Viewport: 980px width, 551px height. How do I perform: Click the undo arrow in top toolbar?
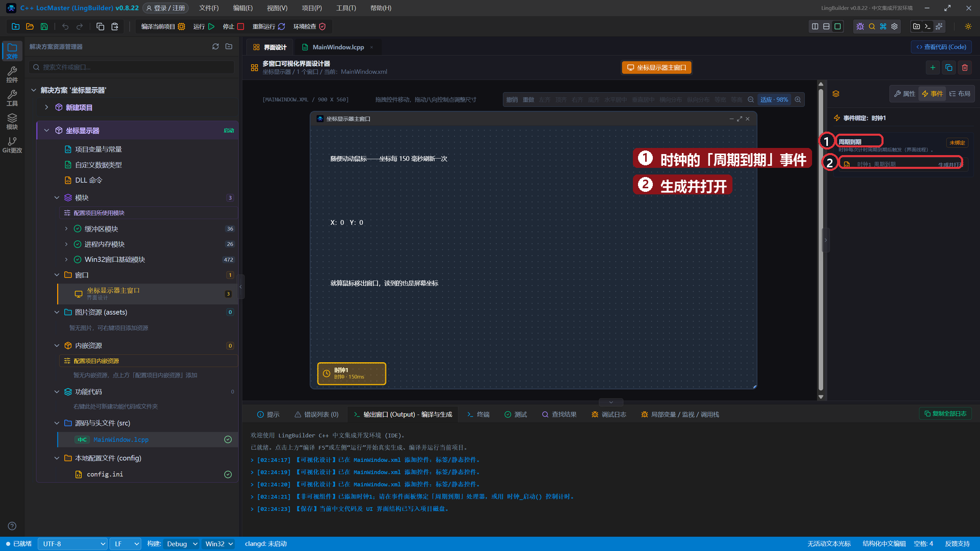pos(65,27)
